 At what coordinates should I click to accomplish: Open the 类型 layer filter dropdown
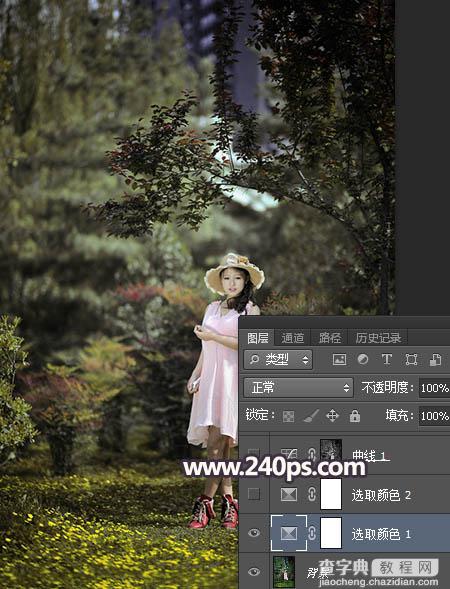coord(278,360)
